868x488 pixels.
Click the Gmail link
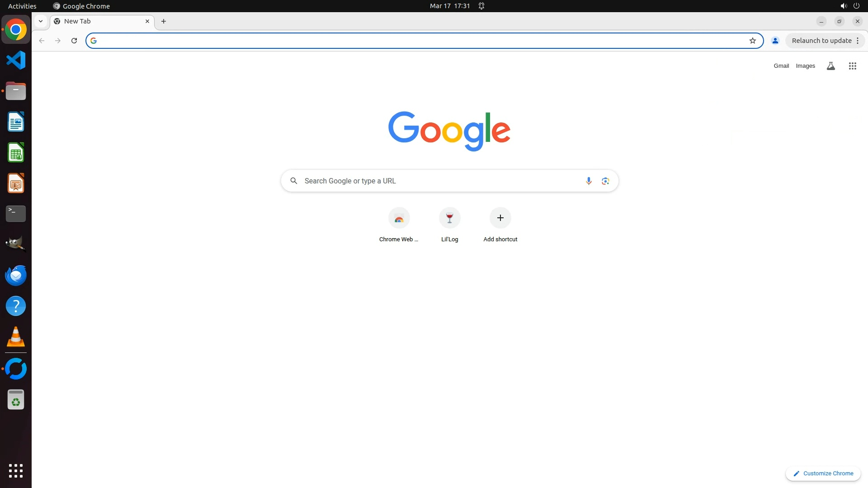(x=781, y=66)
